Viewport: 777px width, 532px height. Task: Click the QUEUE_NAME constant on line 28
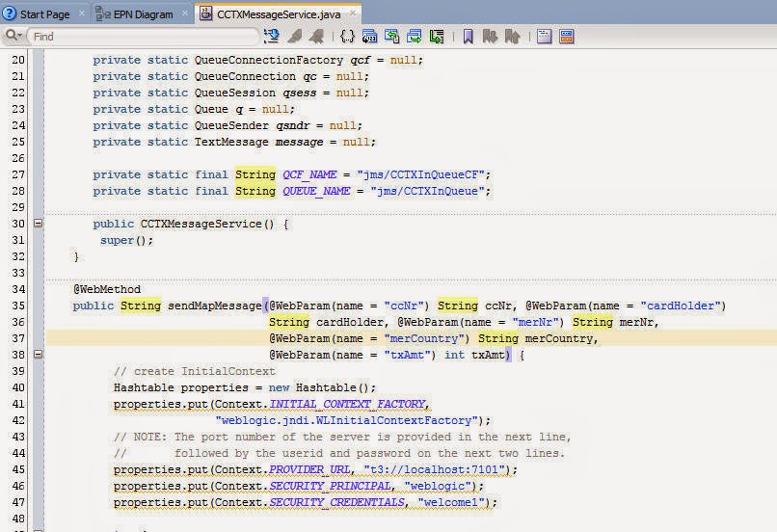tap(316, 191)
